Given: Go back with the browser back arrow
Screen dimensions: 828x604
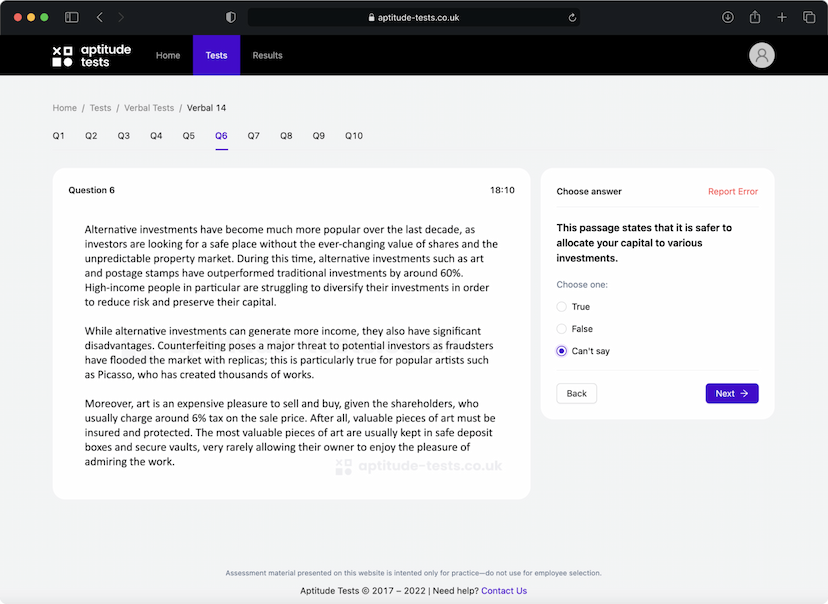Looking at the screenshot, I should (x=100, y=17).
